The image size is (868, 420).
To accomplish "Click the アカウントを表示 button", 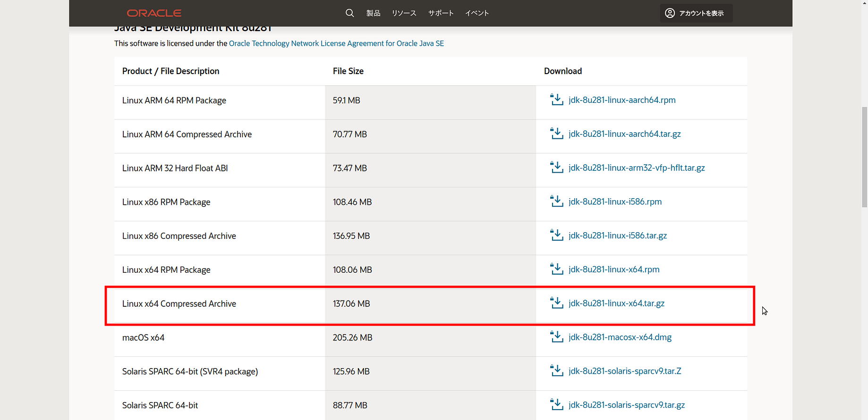I will [x=696, y=13].
